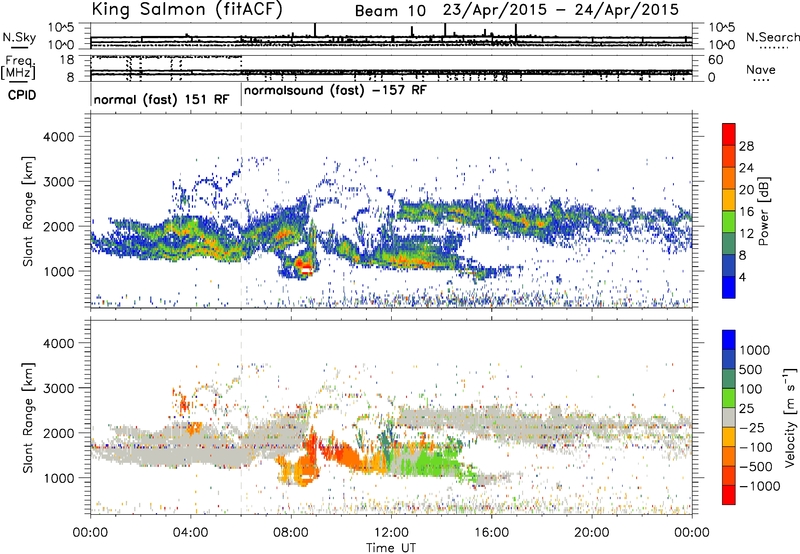
Task: Click the high-power red echo patch near 1000 km
Action: click(305, 266)
